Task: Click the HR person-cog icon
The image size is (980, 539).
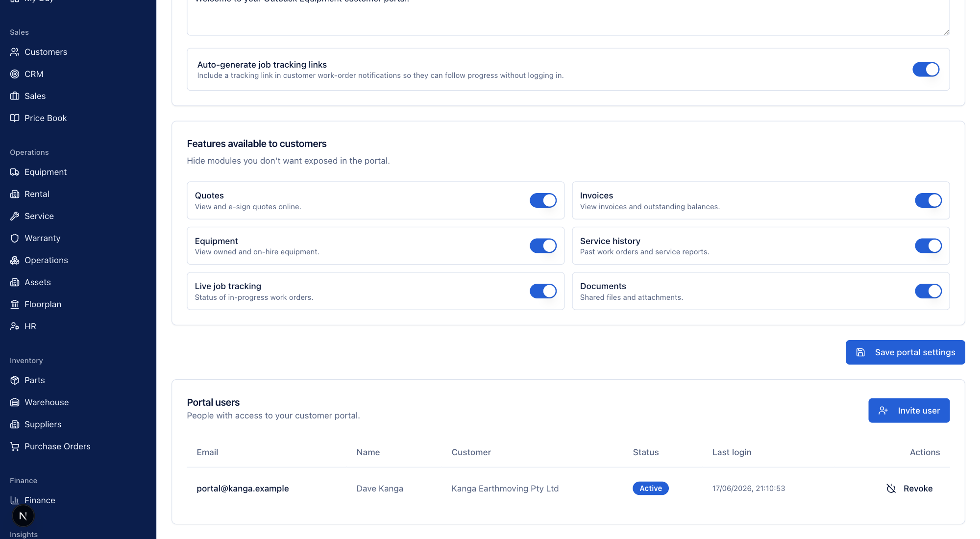Action: coord(15,326)
